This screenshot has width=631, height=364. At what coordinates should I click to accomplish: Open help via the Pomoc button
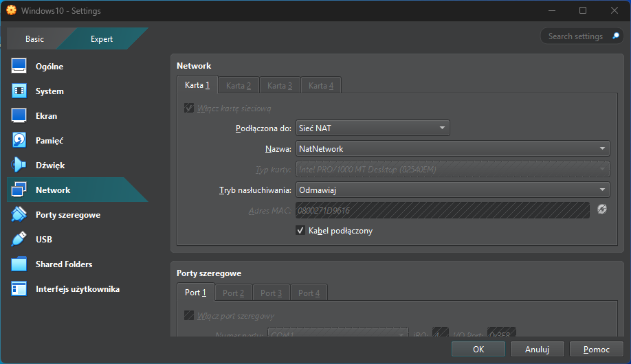point(597,349)
